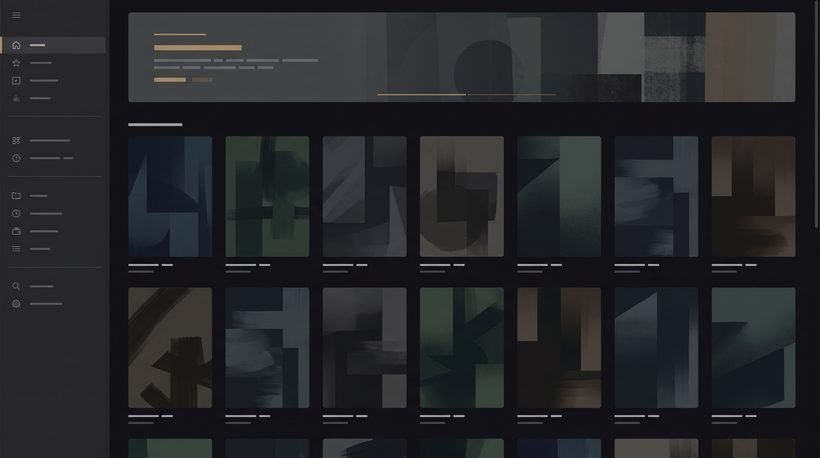The width and height of the screenshot is (820, 458).
Task: Select the four-squares grid icon in sidebar
Action: (16, 140)
